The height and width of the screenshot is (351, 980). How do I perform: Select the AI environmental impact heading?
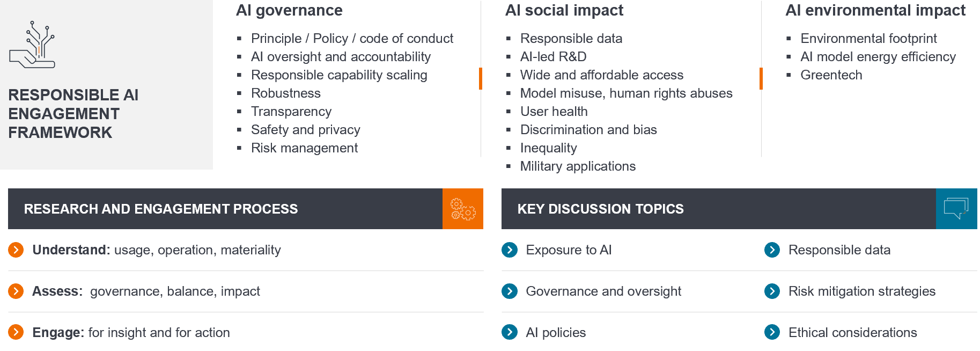pyautogui.click(x=875, y=11)
